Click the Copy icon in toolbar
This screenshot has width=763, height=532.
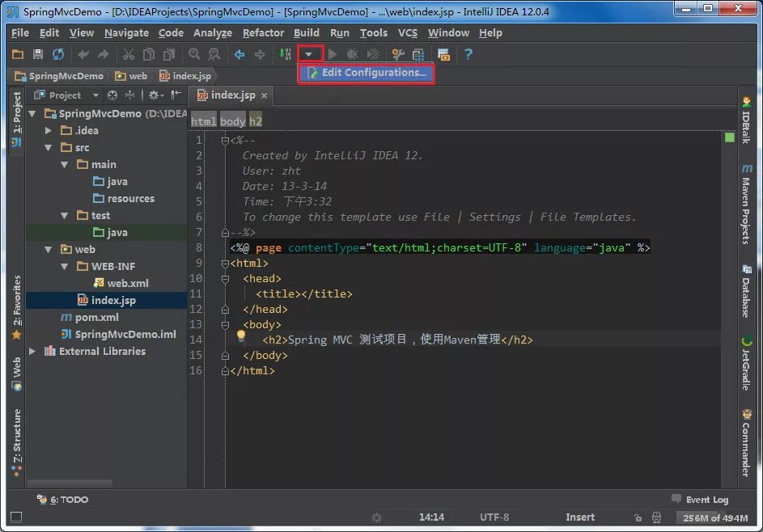coord(149,54)
